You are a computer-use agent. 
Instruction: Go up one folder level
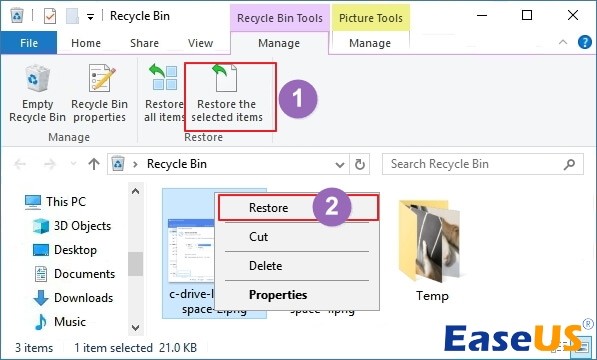point(94,164)
